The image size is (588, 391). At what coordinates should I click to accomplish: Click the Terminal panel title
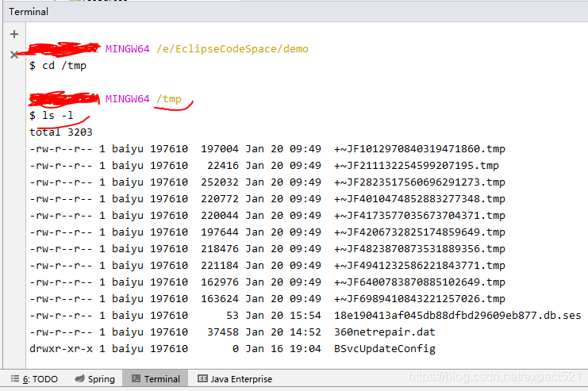click(29, 12)
